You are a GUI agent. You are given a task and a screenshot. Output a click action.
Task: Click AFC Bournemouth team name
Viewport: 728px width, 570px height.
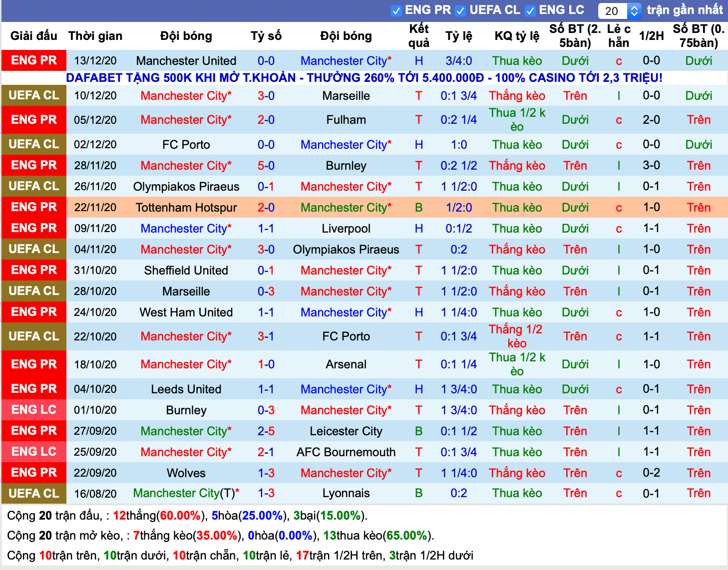(346, 452)
